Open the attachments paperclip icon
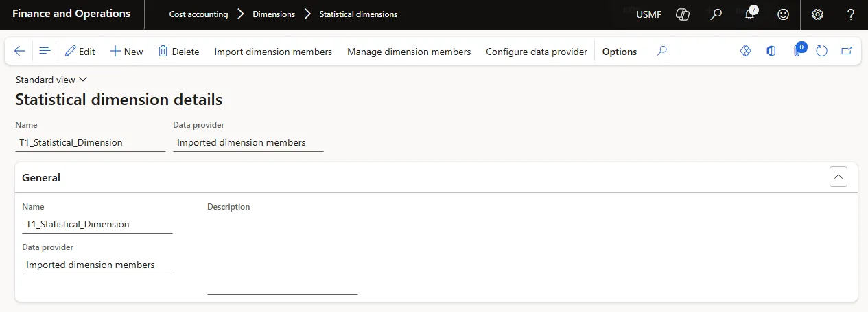 point(797,52)
